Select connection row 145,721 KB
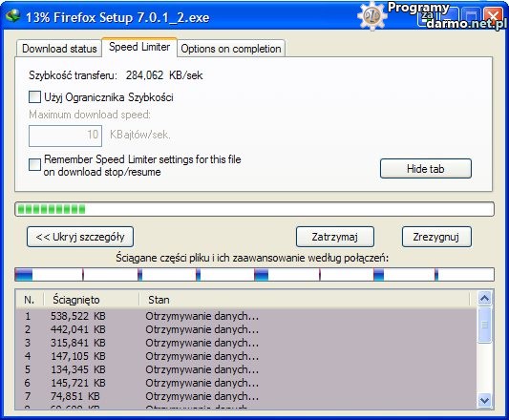This screenshot has width=509, height=420. click(x=246, y=383)
